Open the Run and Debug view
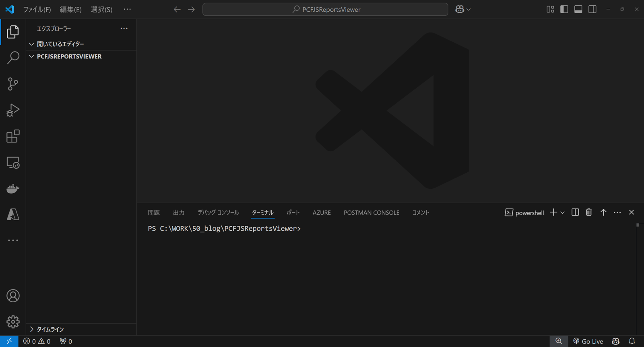644x347 pixels. point(13,110)
